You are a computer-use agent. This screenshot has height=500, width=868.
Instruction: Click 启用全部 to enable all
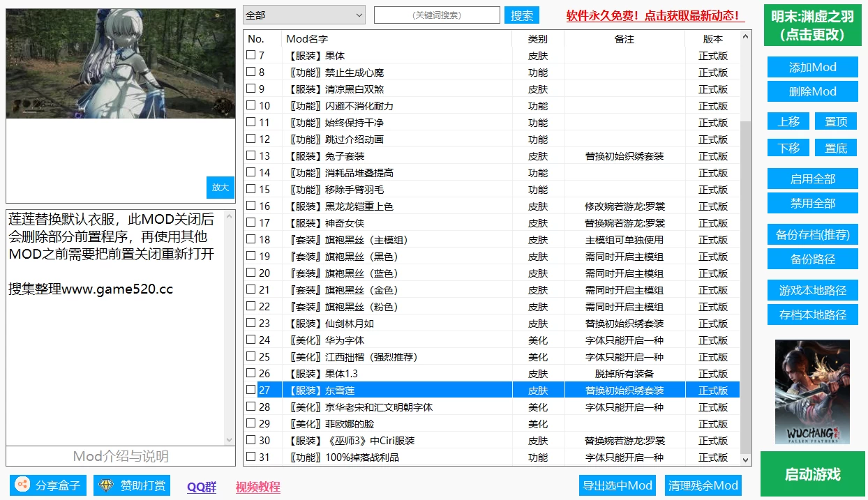pyautogui.click(x=813, y=179)
